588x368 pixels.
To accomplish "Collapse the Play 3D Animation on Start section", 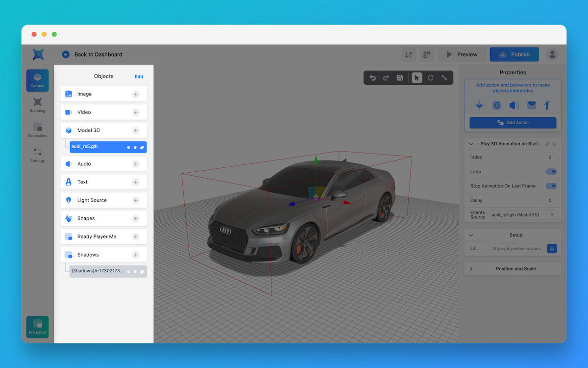I will click(x=471, y=143).
